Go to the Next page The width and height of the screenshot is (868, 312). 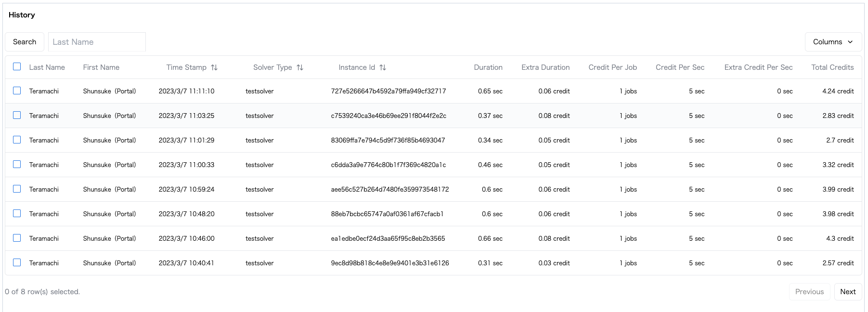point(847,292)
